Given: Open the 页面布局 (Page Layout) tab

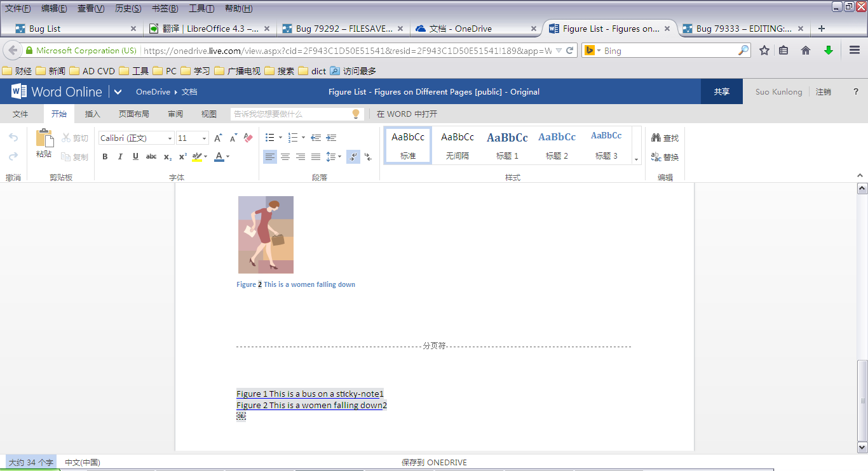Looking at the screenshot, I should tap(133, 114).
